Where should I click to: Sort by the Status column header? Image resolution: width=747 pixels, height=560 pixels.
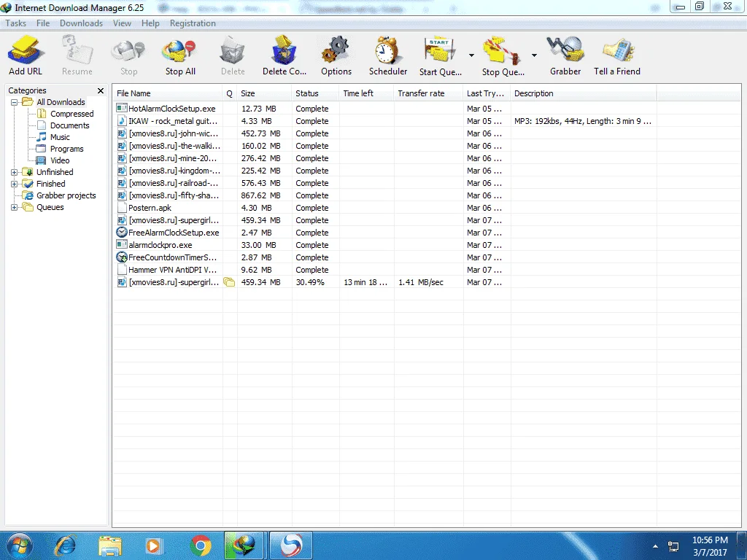click(x=315, y=93)
